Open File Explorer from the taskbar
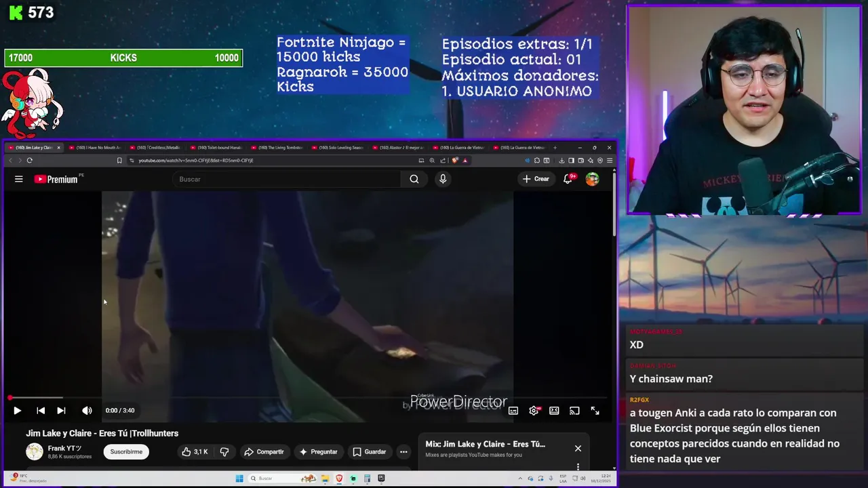Screen dimensions: 868x488 pos(325,479)
